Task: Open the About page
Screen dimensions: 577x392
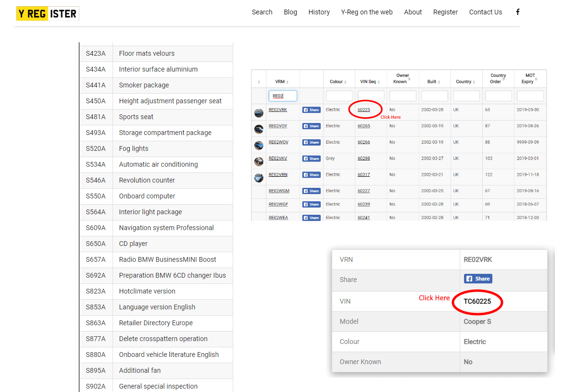Action: point(413,12)
